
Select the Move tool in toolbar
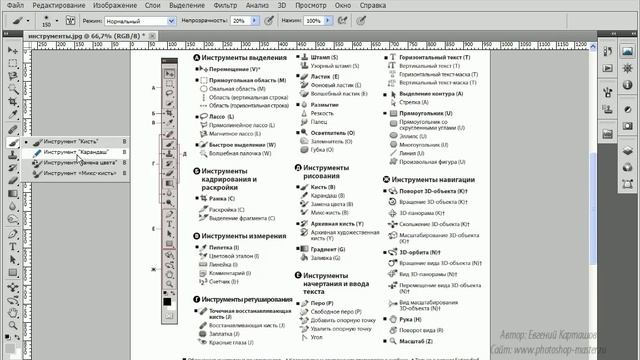(x=13, y=50)
